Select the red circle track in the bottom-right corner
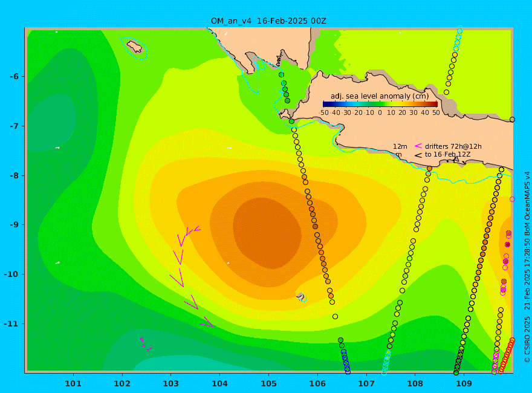532x393 pixels. coord(507,356)
